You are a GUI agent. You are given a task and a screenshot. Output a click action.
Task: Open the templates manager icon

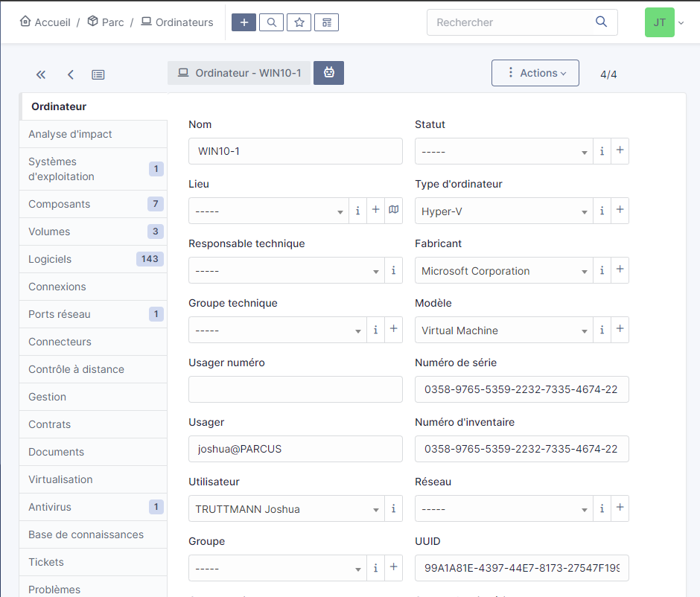coord(326,22)
